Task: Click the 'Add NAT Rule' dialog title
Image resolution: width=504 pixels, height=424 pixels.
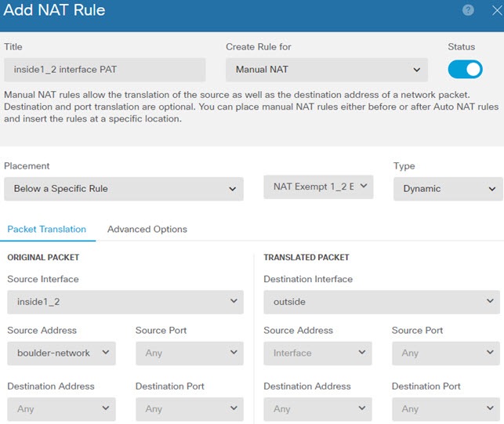Action: 54,10
